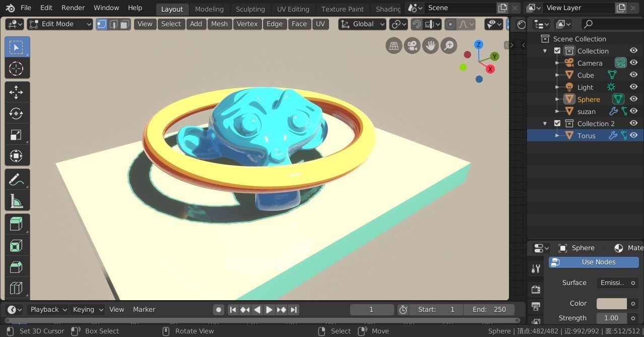Add new view layer icon
Image resolution: width=644 pixels, height=337 pixels.
tap(621, 8)
